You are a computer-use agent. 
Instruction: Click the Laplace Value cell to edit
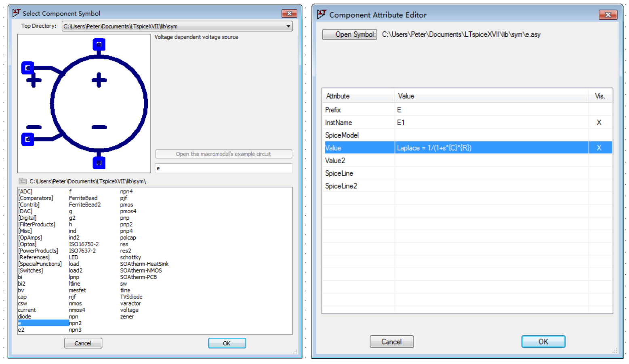tap(491, 148)
